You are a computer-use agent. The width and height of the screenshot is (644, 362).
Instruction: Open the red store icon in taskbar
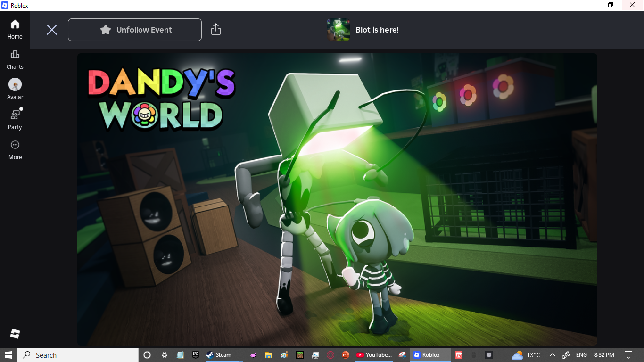(x=459, y=355)
